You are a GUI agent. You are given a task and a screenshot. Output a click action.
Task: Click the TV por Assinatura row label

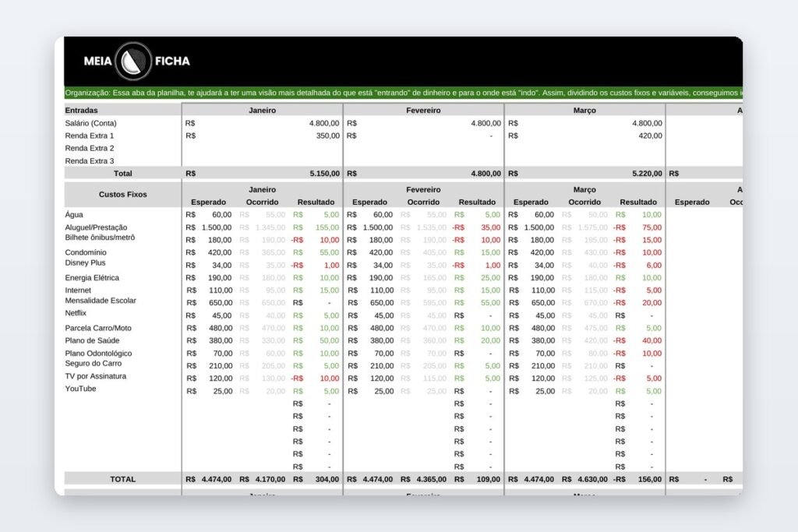pos(95,376)
